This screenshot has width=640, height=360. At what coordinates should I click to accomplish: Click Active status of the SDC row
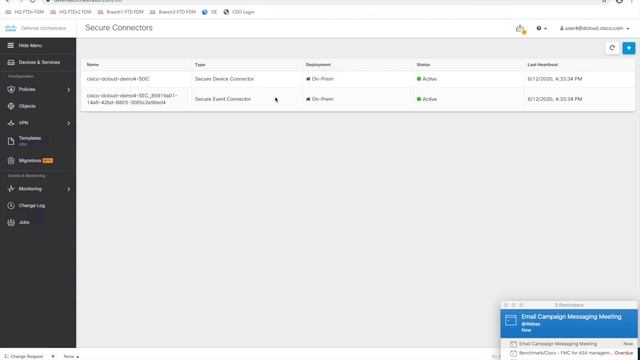click(x=427, y=79)
